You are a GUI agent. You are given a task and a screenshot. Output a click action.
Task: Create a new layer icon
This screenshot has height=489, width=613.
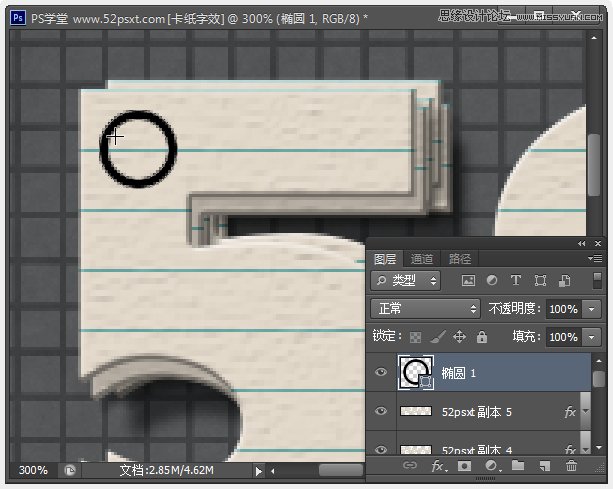545,466
